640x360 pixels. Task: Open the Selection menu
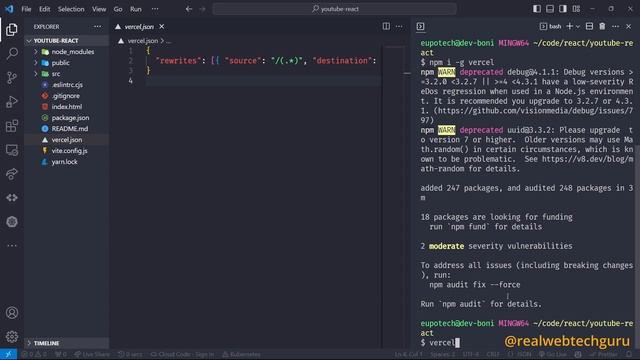71,9
